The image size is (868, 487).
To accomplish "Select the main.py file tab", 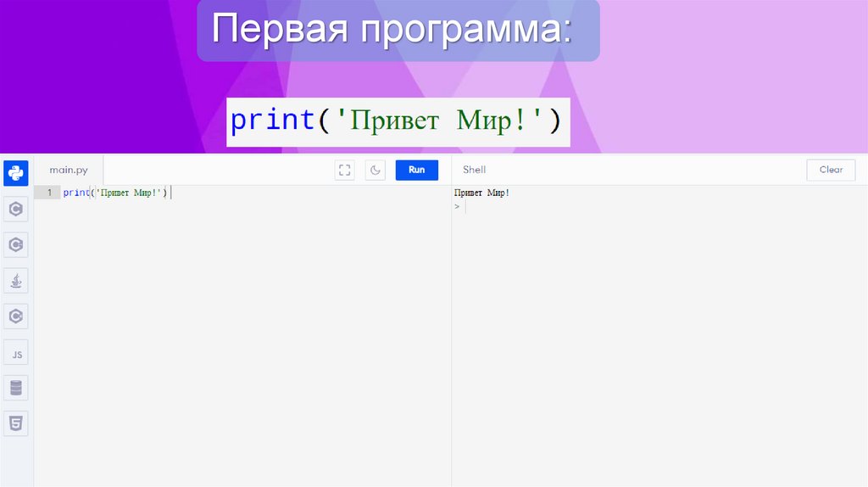I will click(69, 170).
